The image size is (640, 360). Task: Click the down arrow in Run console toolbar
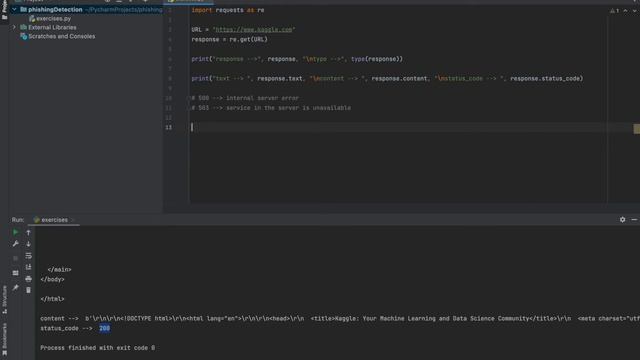coord(28,244)
